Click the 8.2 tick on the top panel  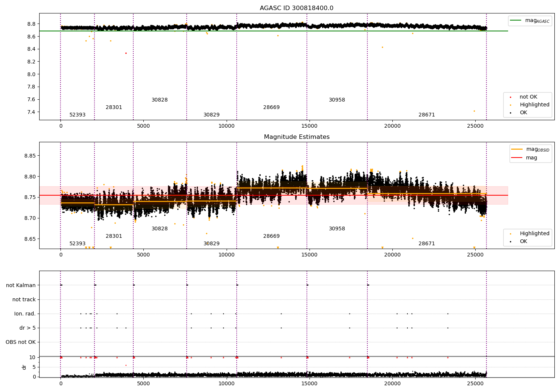coord(31,62)
